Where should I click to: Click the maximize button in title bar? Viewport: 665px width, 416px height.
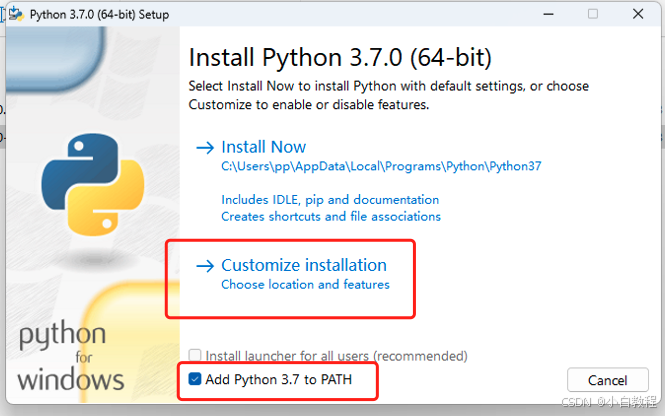point(593,14)
